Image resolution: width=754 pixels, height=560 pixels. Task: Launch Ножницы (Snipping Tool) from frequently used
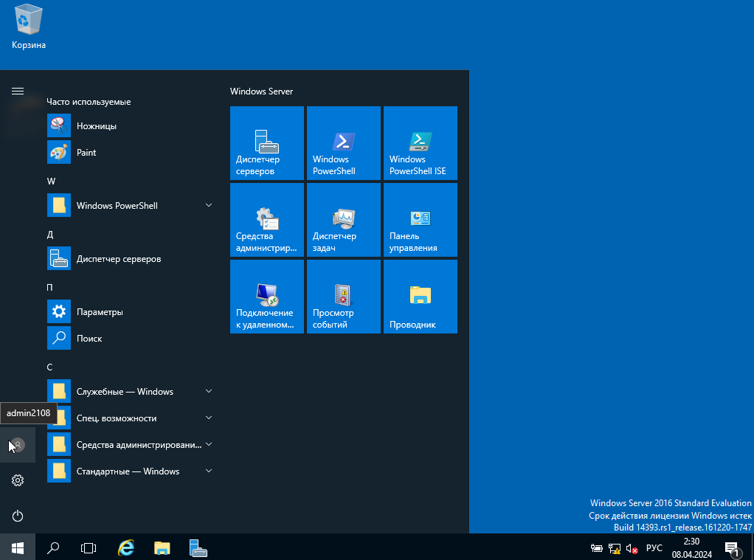(x=131, y=125)
